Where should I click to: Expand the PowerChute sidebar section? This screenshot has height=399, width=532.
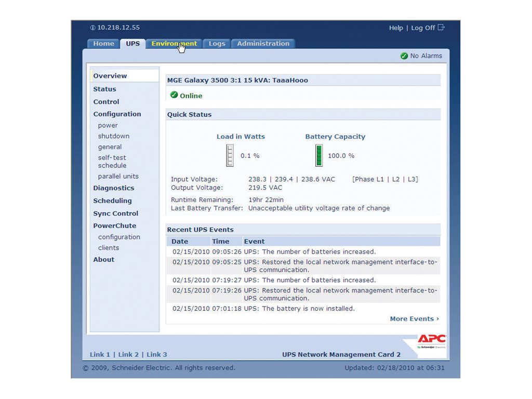pyautogui.click(x=114, y=226)
